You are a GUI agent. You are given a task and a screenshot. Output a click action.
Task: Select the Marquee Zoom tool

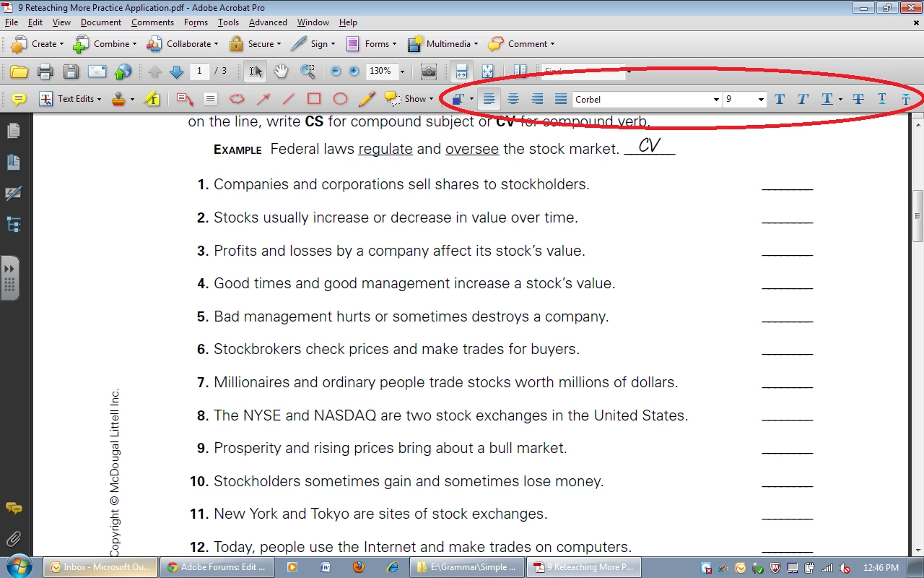[x=308, y=72]
